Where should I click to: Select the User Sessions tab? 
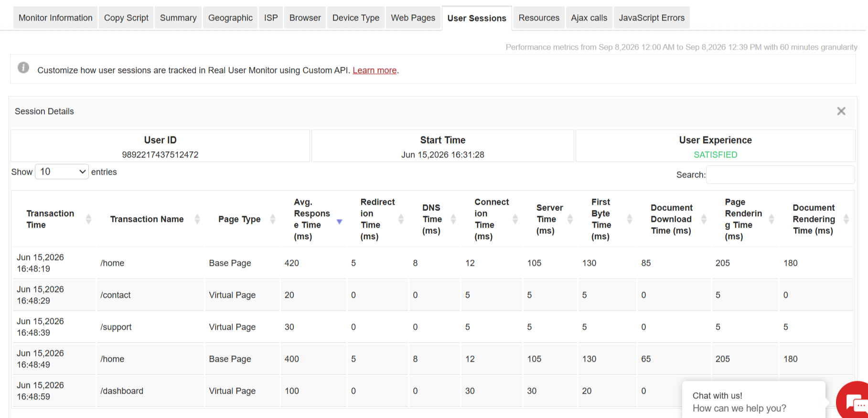477,18
